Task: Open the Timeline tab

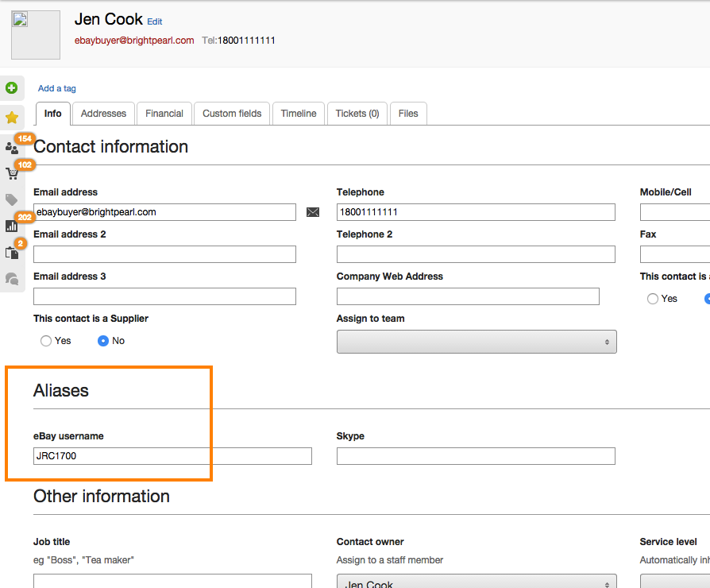Action: point(299,114)
